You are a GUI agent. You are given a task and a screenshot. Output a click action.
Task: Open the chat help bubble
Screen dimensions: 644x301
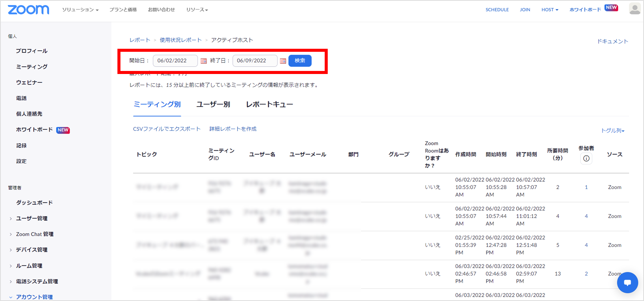pos(628,283)
